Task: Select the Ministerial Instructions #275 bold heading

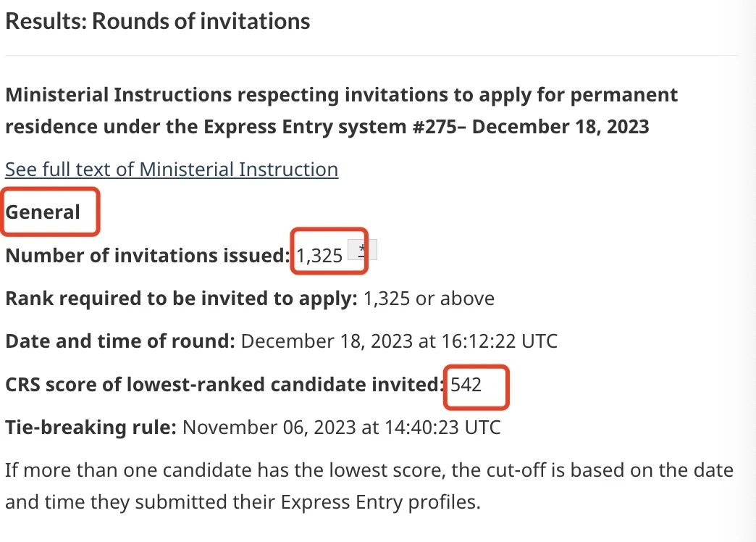Action: coord(341,111)
